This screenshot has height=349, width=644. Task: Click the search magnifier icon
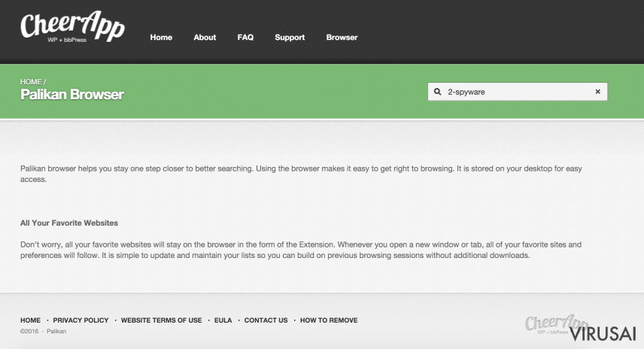pos(438,92)
